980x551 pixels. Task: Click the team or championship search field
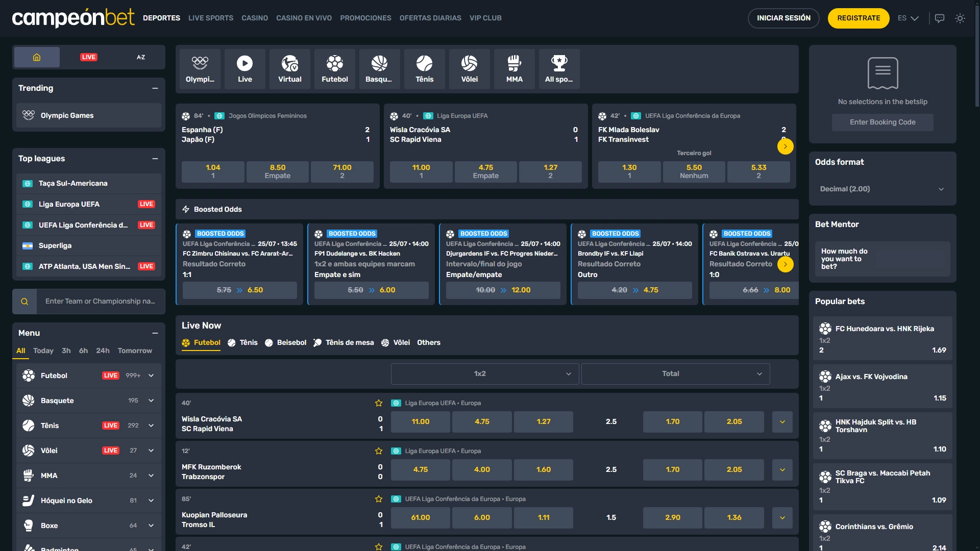click(101, 302)
